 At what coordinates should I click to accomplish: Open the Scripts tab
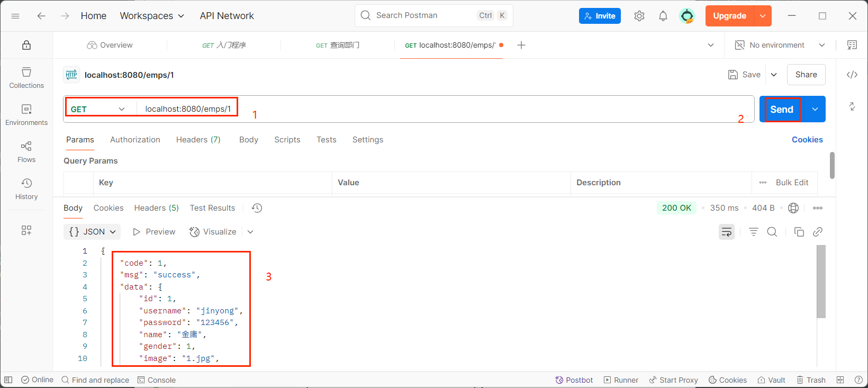point(287,140)
